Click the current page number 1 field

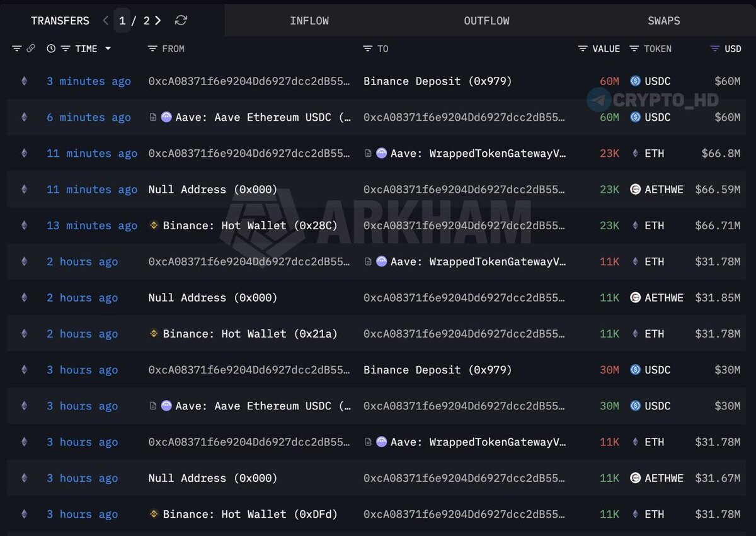pos(122,21)
